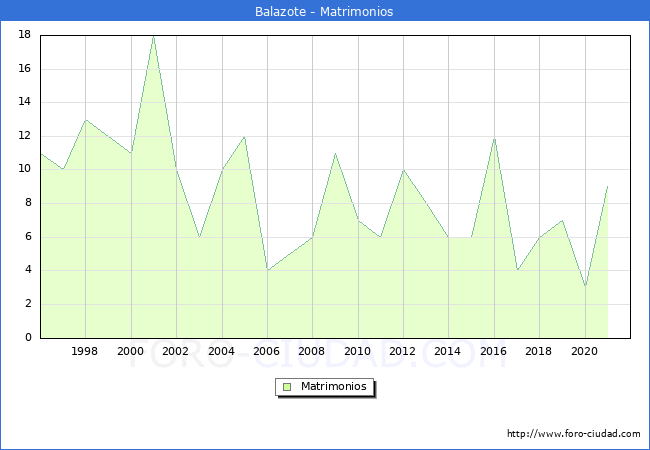Click the 2003 data point at 6
This screenshot has width=650, height=450.
pos(199,237)
